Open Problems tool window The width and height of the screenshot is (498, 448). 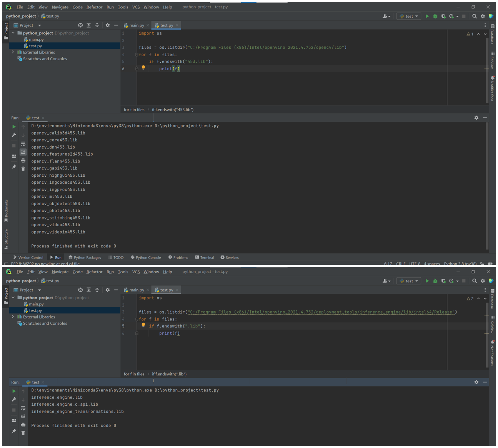point(178,257)
